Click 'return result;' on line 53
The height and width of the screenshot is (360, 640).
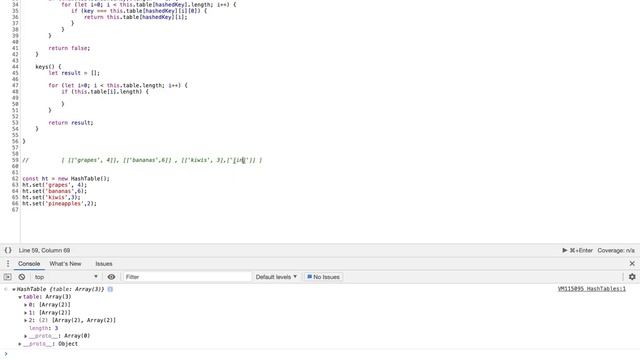(x=71, y=122)
